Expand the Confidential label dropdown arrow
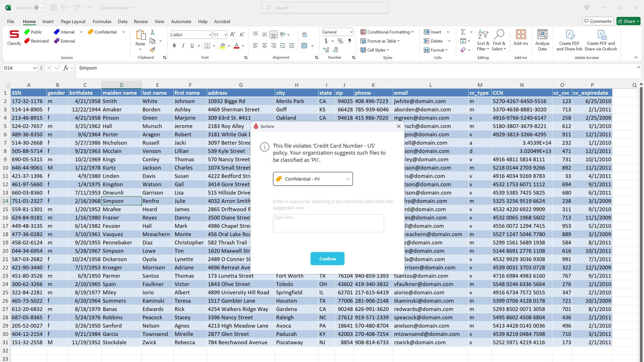 [124, 32]
